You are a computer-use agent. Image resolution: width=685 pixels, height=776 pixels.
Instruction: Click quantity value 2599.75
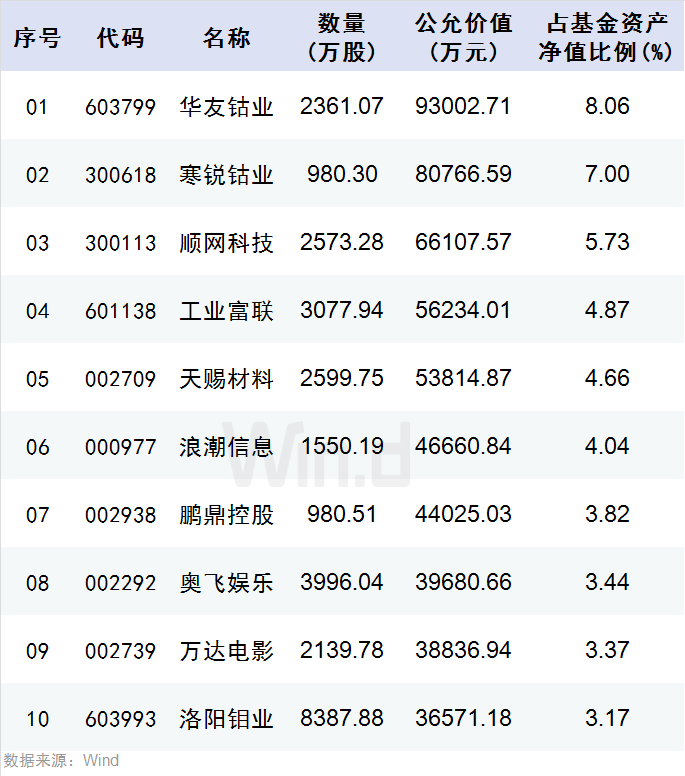(342, 378)
